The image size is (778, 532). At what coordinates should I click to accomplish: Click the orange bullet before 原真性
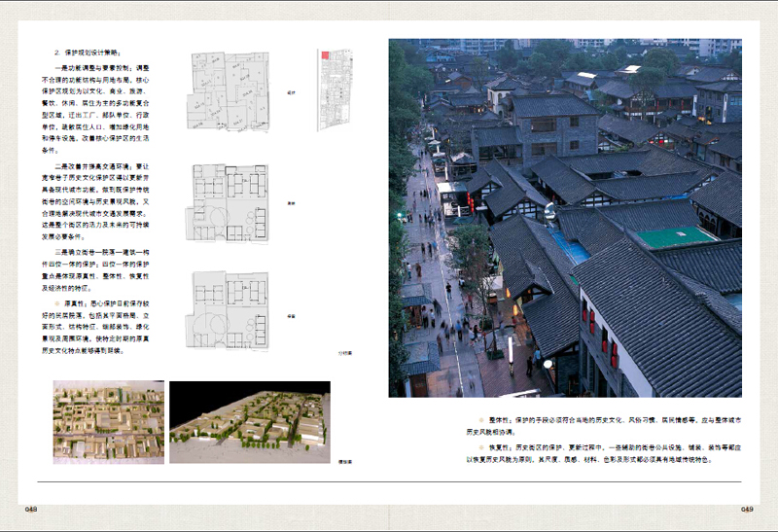pos(57,302)
